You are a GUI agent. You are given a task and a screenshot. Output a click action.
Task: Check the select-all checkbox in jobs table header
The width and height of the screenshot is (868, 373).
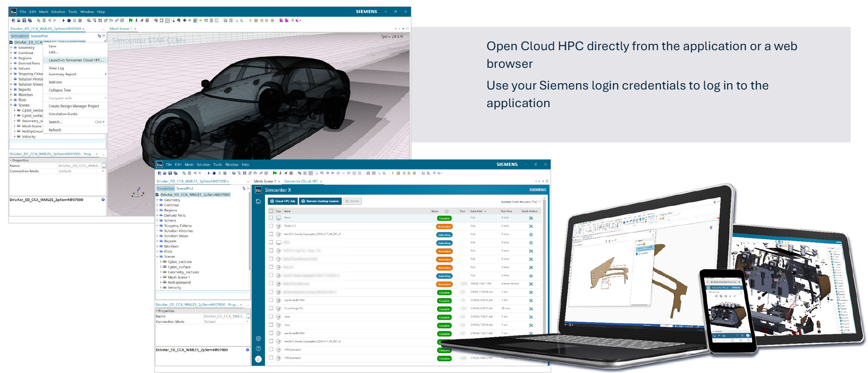(x=271, y=211)
